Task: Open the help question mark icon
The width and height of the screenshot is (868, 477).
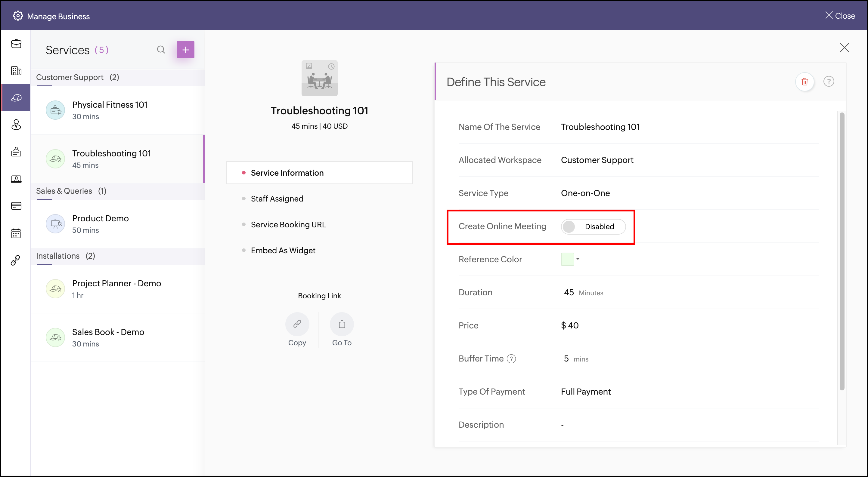Action: (x=828, y=82)
